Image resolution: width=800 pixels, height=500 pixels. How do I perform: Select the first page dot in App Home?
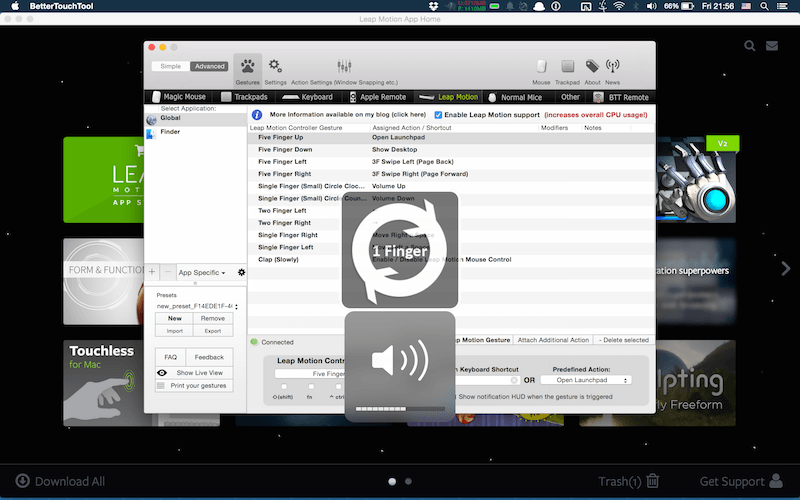(x=392, y=481)
